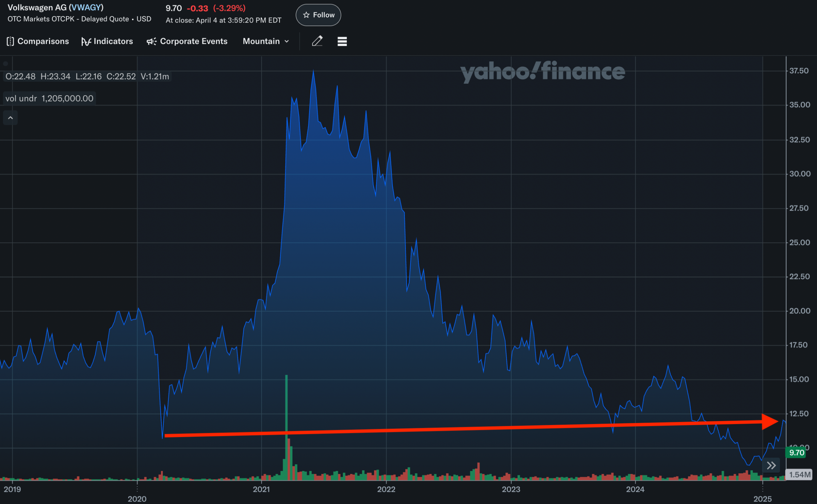Click the 2020 label on time axis
Screen dimensions: 817x504
(137, 499)
